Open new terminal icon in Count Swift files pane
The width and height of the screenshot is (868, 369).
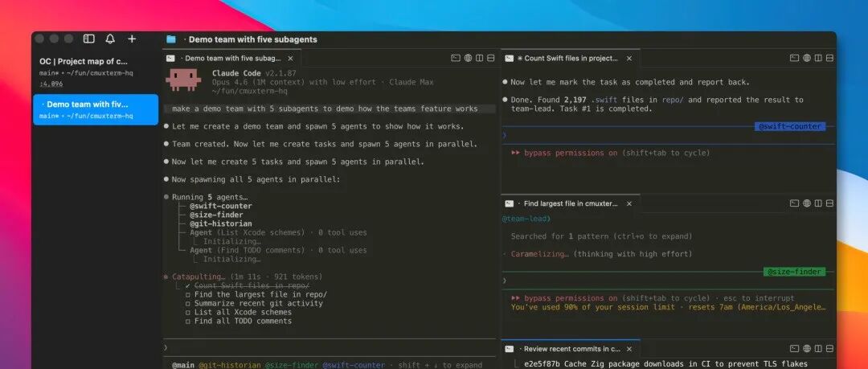794,58
